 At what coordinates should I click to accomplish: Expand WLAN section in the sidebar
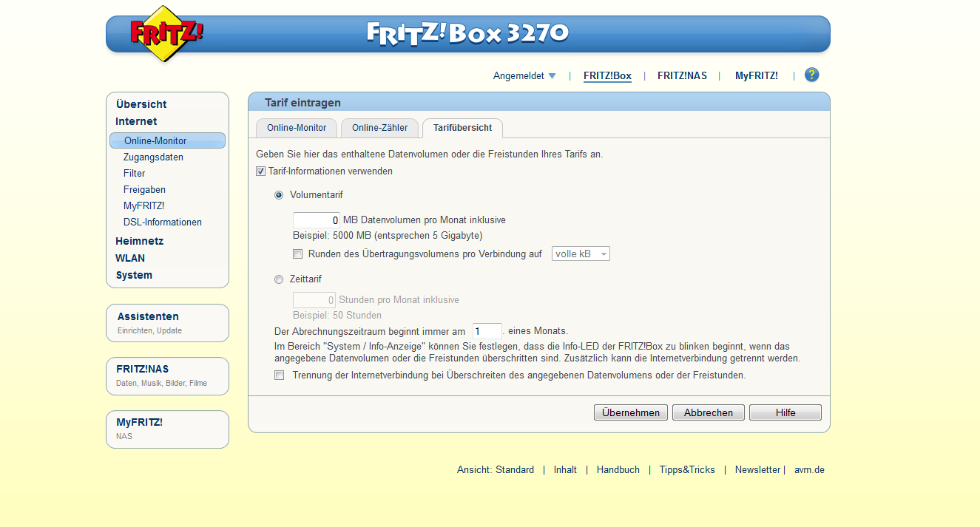(130, 258)
